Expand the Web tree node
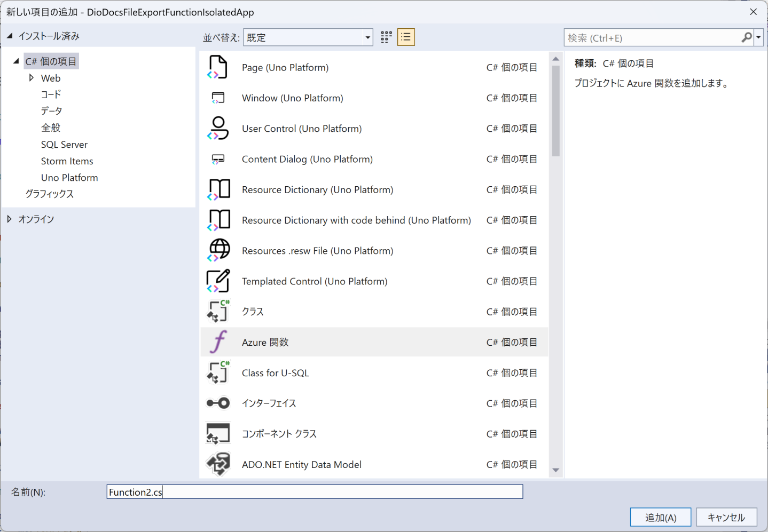This screenshot has height=532, width=768. (x=32, y=78)
